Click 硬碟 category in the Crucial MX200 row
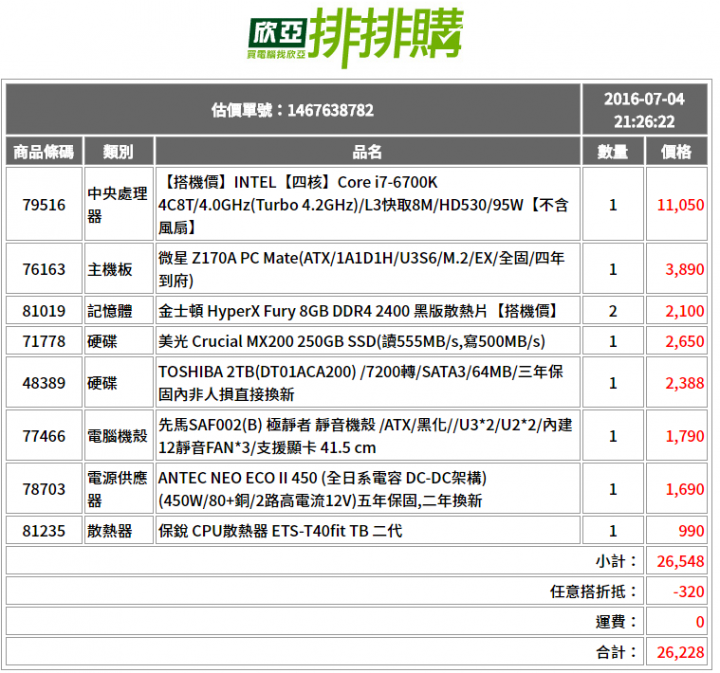The image size is (720, 673). tap(102, 341)
